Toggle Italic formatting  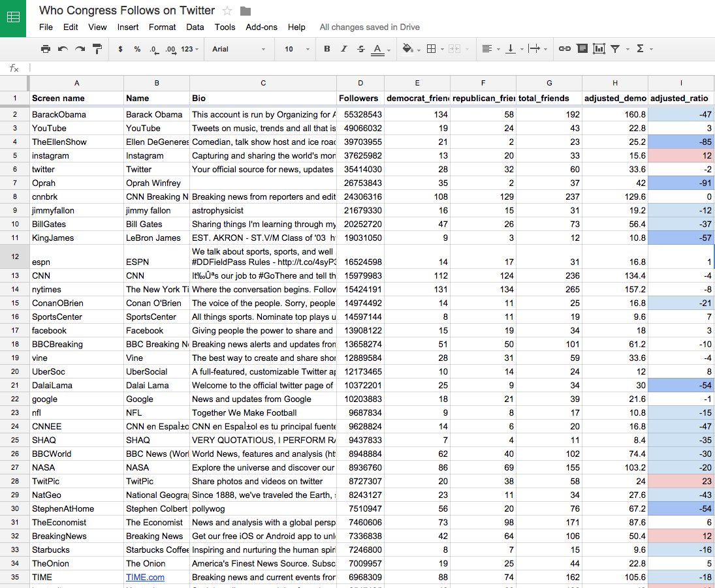click(x=344, y=49)
